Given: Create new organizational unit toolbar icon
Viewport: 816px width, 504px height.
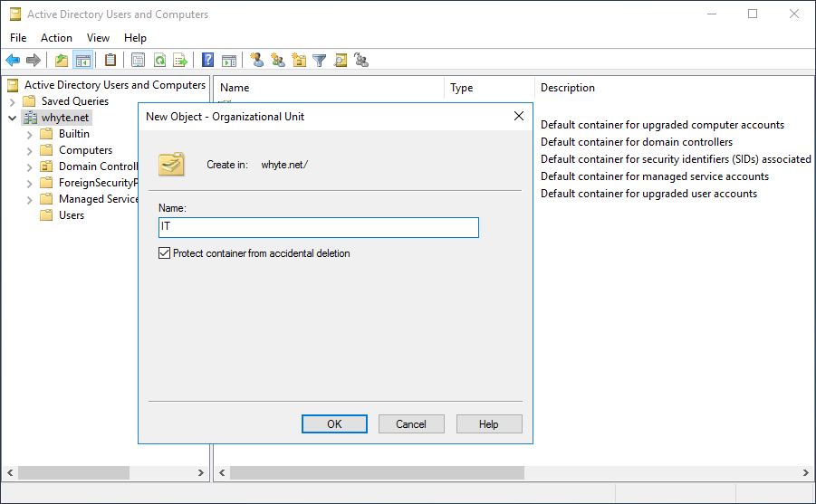Looking at the screenshot, I should coord(299,61).
